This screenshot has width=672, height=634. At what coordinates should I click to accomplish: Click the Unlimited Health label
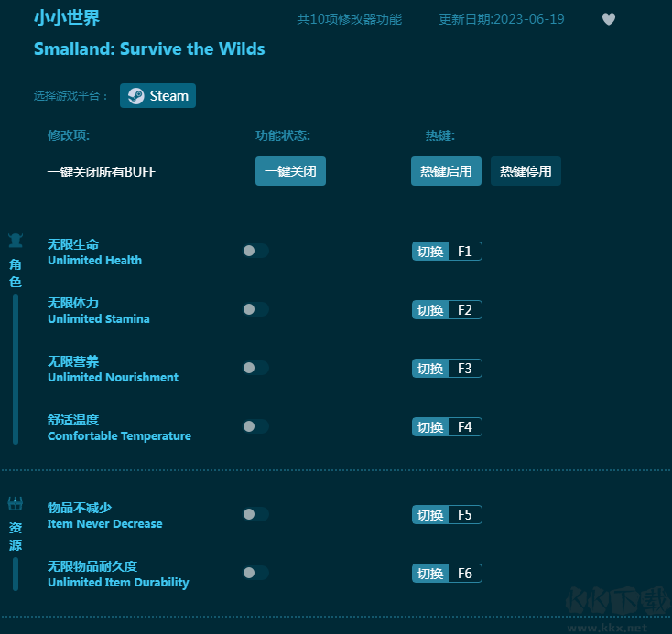(x=94, y=260)
